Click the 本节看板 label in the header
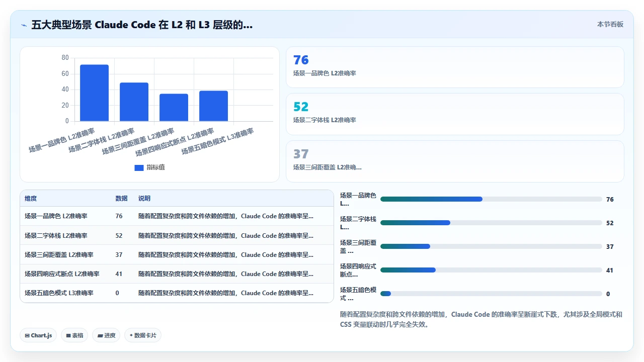The height and width of the screenshot is (362, 644). (x=610, y=24)
